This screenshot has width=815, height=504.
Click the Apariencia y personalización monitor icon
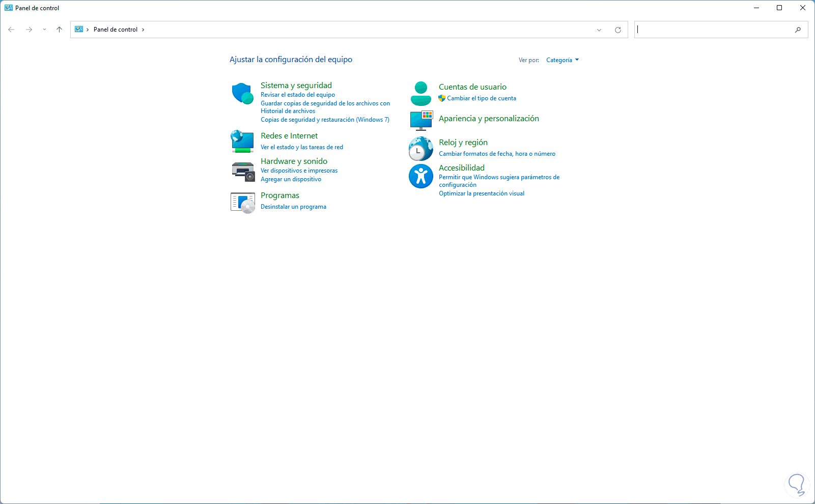421,121
